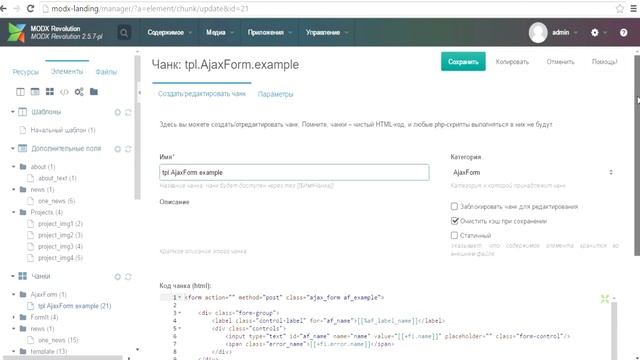Open the Содержимое menu
This screenshot has width=640, height=360.
(x=169, y=33)
